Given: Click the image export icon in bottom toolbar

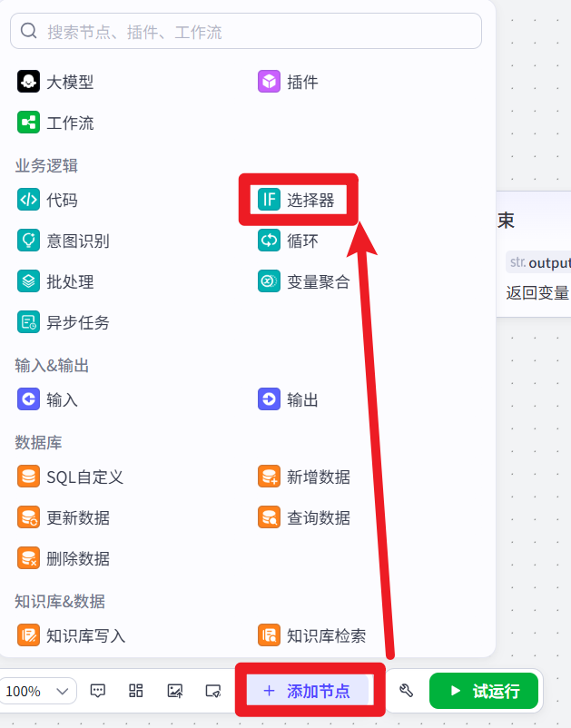Looking at the screenshot, I should click(x=174, y=691).
